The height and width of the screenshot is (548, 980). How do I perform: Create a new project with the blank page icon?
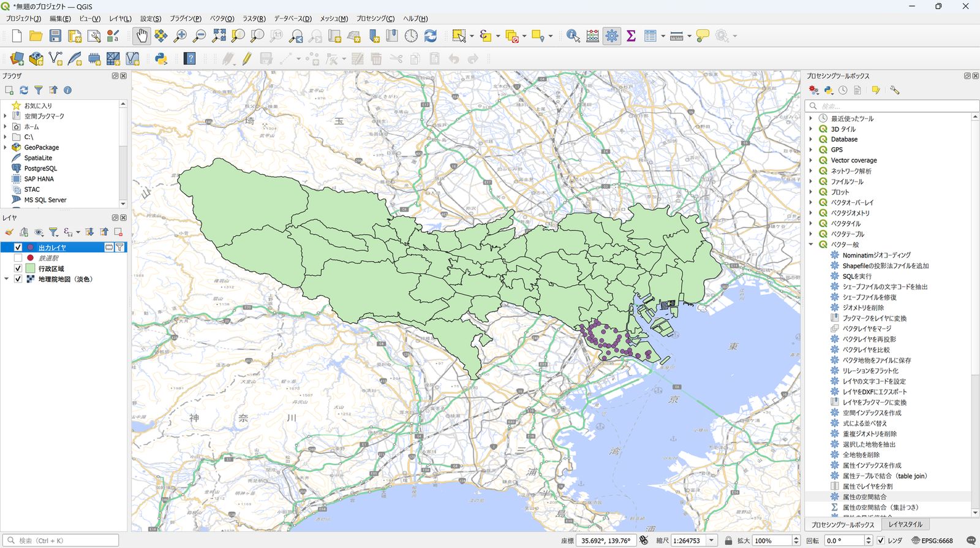pos(17,36)
